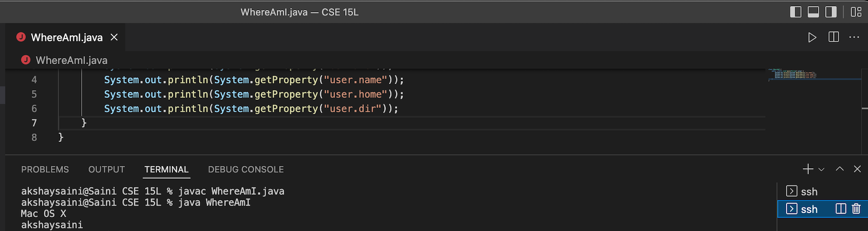Split the selected ssh terminal
The image size is (868, 231).
coord(841,208)
